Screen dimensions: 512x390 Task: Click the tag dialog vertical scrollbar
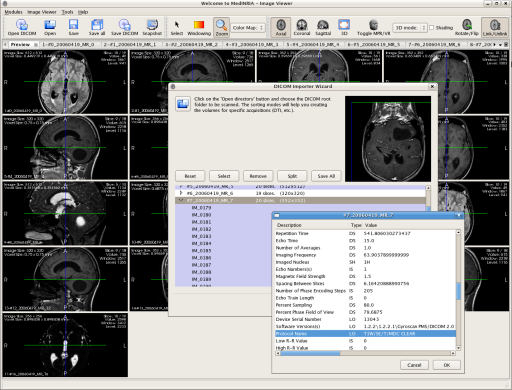click(458, 290)
